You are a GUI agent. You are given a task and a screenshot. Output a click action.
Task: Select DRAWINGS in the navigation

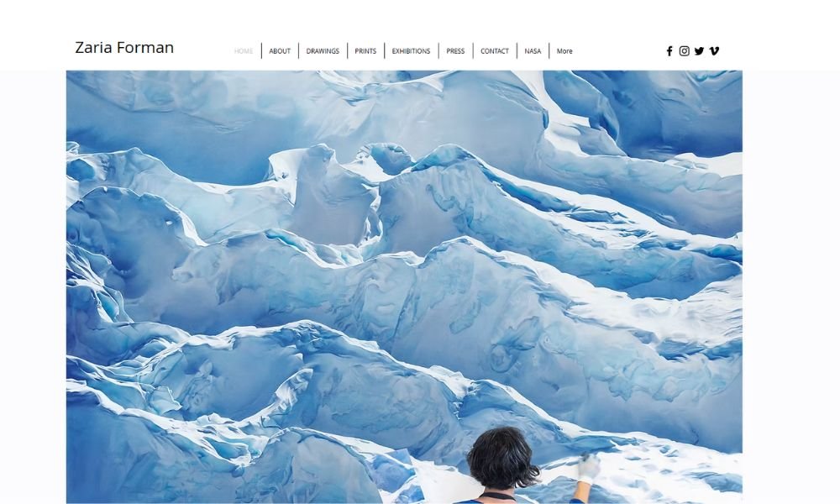click(323, 51)
